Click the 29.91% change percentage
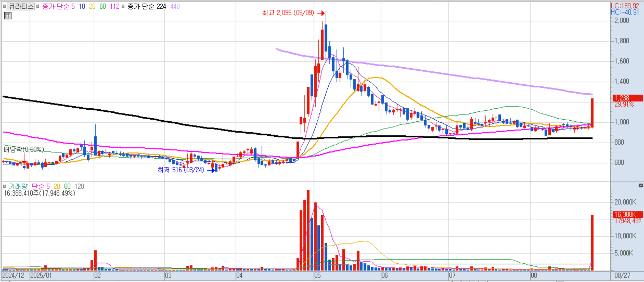Image resolution: width=644 pixels, height=282 pixels. 624,104
